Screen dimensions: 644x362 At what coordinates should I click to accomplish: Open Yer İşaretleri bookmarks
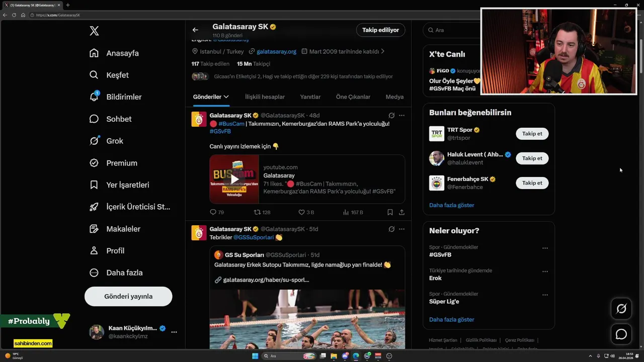pyautogui.click(x=119, y=185)
